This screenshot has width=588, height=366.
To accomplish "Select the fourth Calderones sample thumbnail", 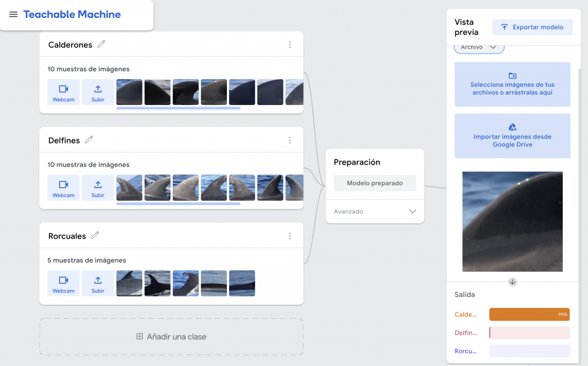I will point(214,92).
